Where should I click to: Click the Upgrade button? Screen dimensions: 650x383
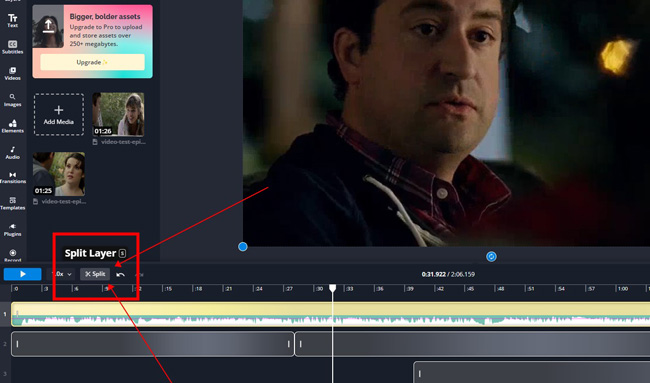pyautogui.click(x=92, y=62)
